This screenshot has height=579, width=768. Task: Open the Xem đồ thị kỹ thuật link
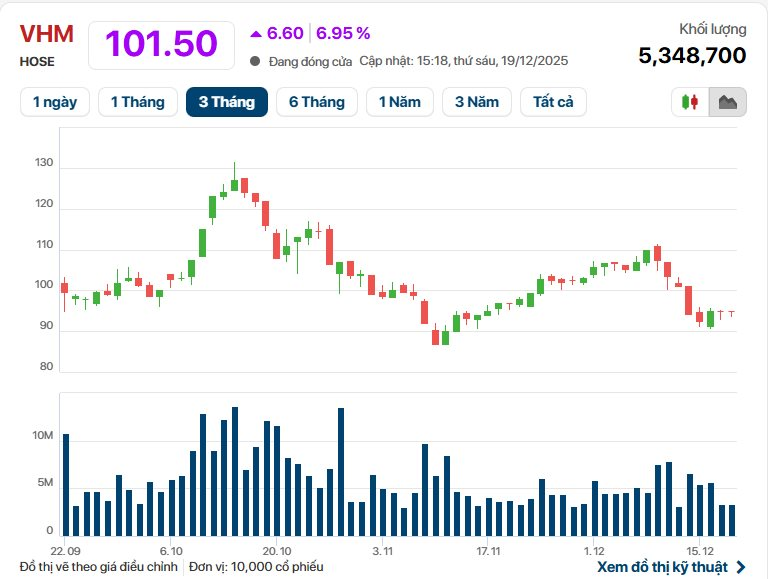[x=663, y=567]
